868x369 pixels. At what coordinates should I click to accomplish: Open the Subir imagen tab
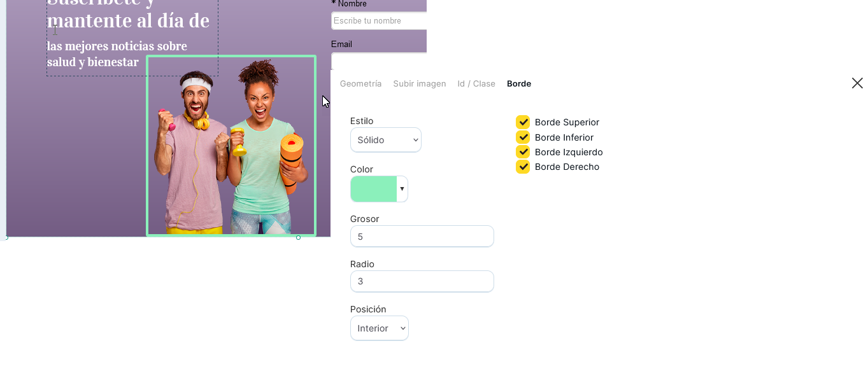(x=420, y=84)
